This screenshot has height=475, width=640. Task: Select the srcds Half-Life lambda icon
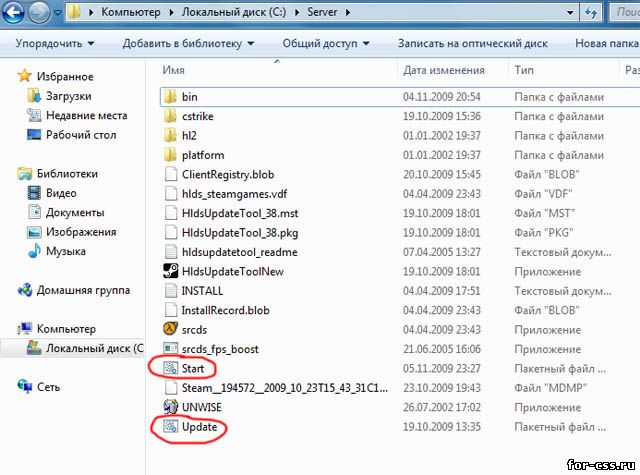(171, 329)
